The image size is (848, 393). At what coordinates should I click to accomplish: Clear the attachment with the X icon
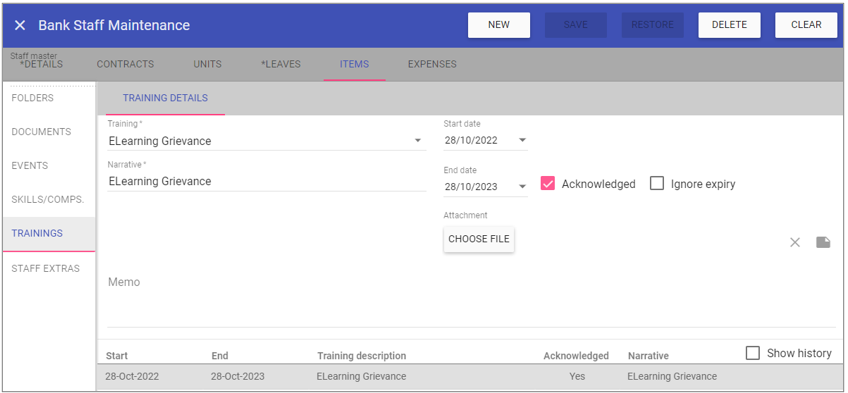point(794,242)
